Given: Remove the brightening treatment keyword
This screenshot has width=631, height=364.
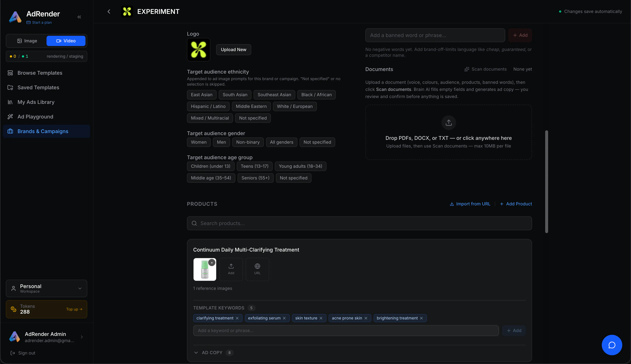Looking at the screenshot, I should [422, 318].
